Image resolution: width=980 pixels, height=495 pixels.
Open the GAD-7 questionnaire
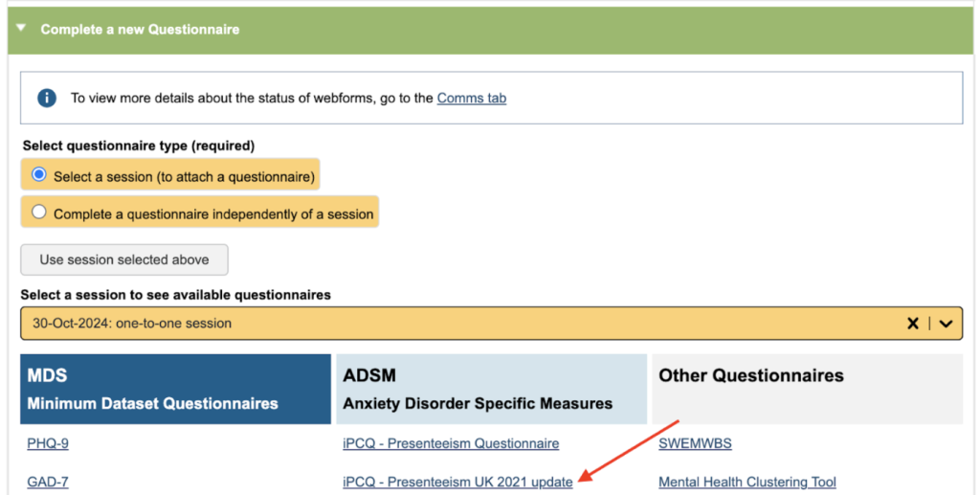coord(48,482)
